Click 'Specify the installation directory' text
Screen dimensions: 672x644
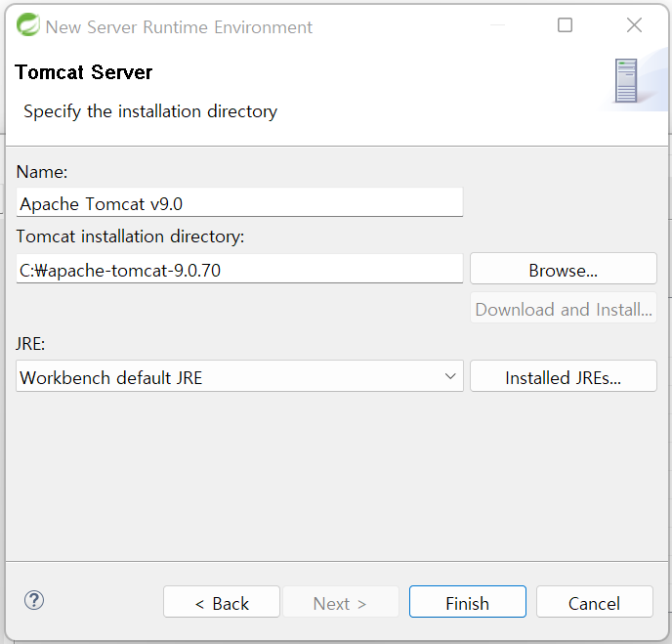click(x=150, y=111)
